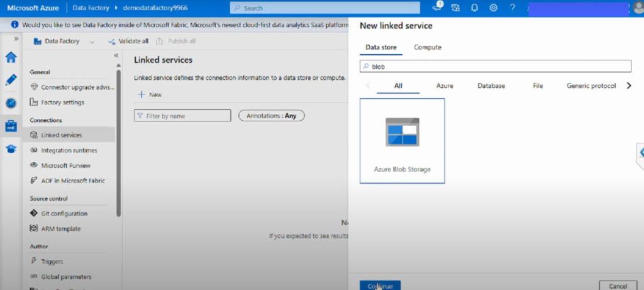Click Validate all

click(128, 41)
